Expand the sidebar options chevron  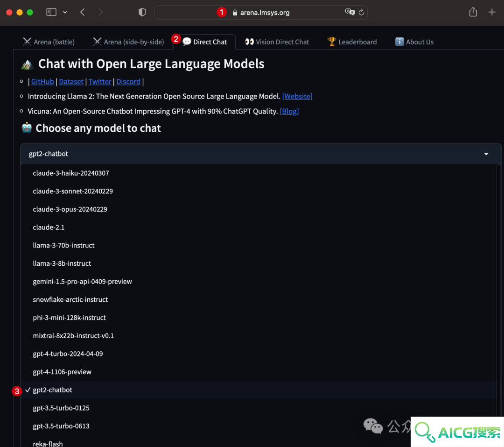[65, 12]
